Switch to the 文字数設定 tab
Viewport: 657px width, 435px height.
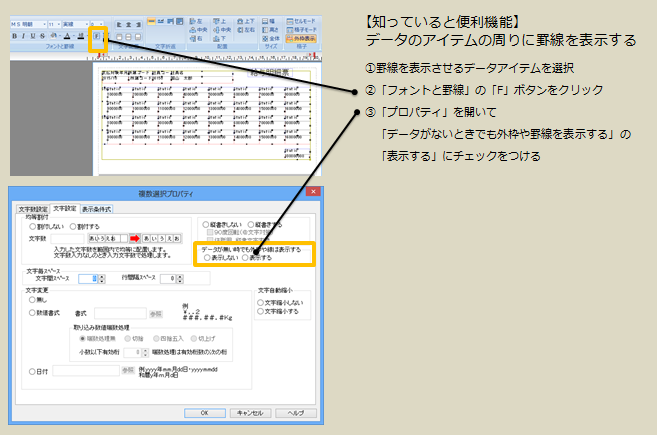(33, 209)
